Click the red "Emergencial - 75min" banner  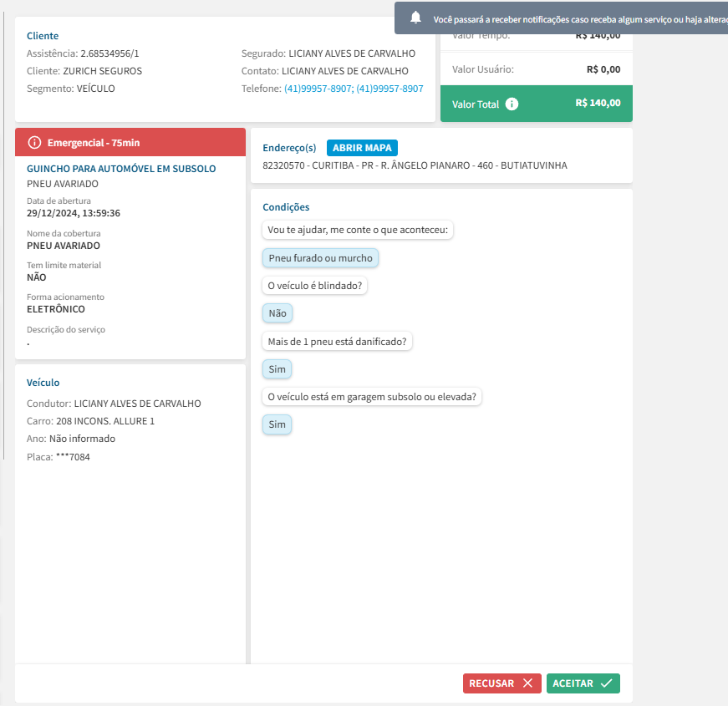(130, 143)
